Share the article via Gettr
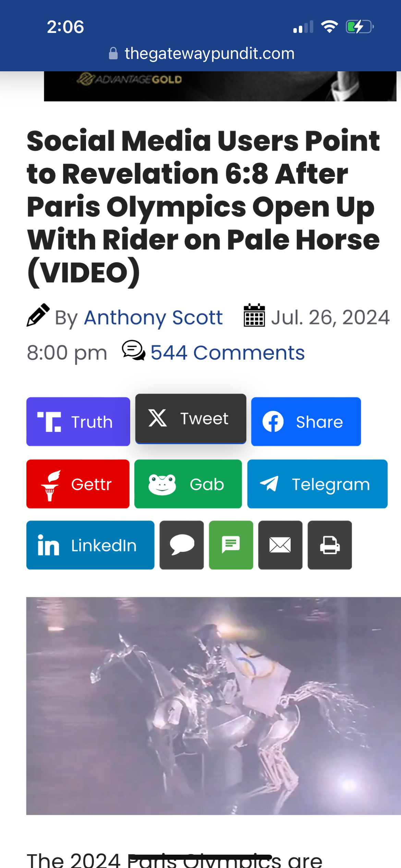Image resolution: width=401 pixels, height=868 pixels. pyautogui.click(x=78, y=484)
